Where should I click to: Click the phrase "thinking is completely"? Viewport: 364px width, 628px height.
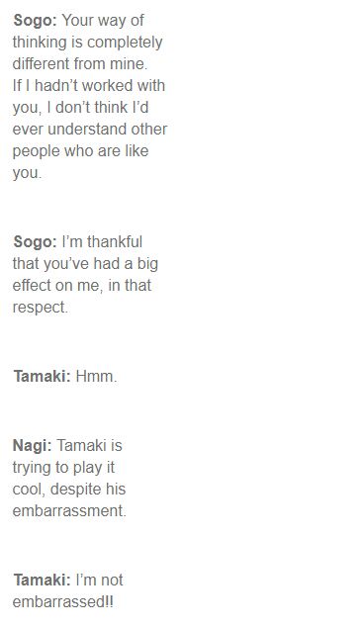pos(87,43)
